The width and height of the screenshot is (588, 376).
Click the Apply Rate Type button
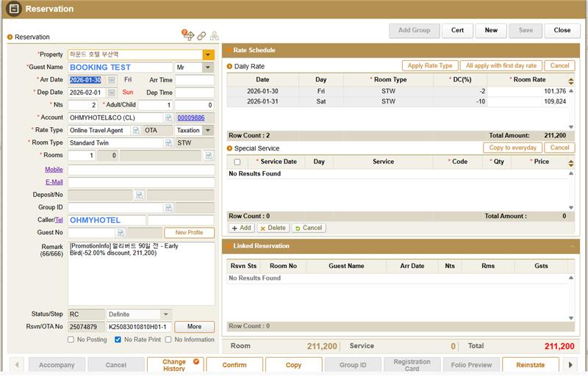430,66
